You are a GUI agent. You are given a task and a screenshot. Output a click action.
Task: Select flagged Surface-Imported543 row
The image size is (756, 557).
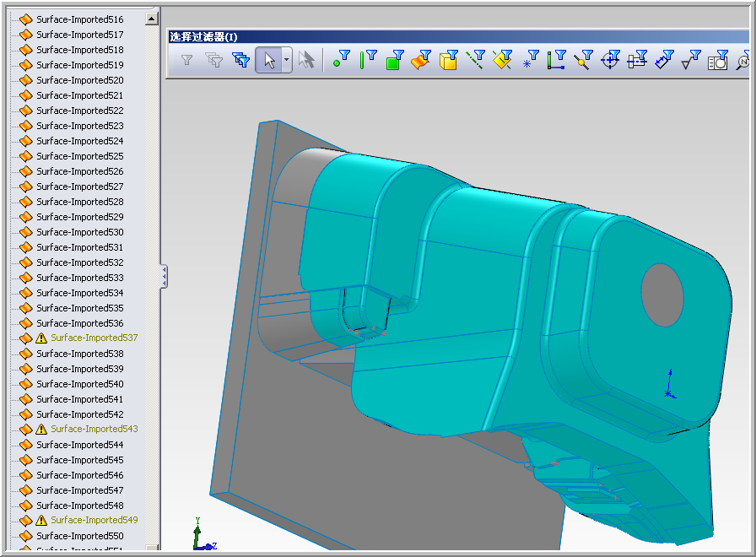tap(94, 429)
